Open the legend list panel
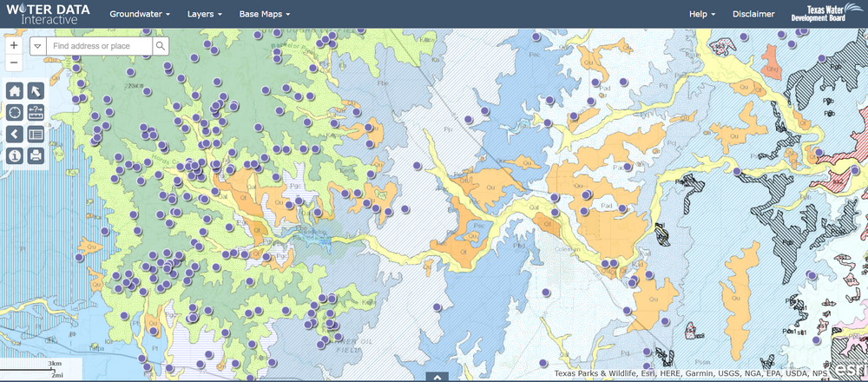 [x=36, y=134]
